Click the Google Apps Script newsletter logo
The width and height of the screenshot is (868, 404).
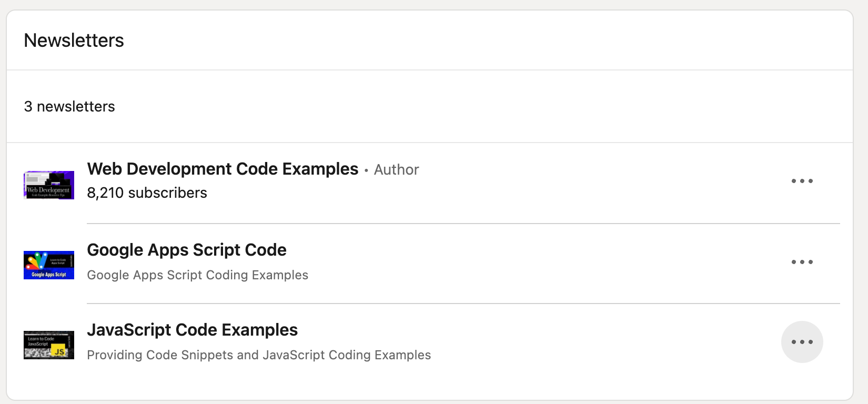point(48,265)
